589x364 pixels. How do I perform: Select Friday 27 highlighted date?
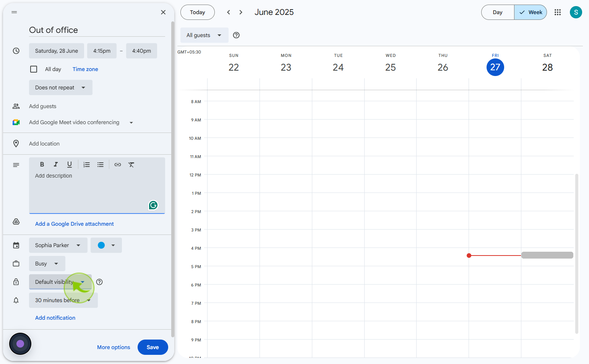[495, 67]
